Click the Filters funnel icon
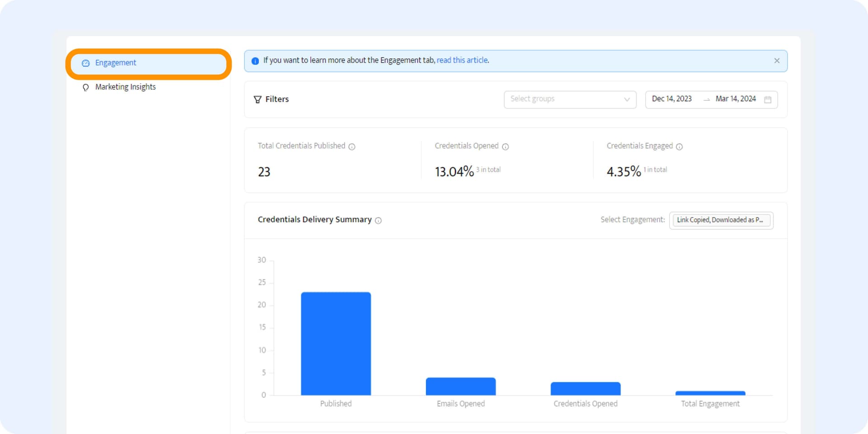 click(x=258, y=99)
